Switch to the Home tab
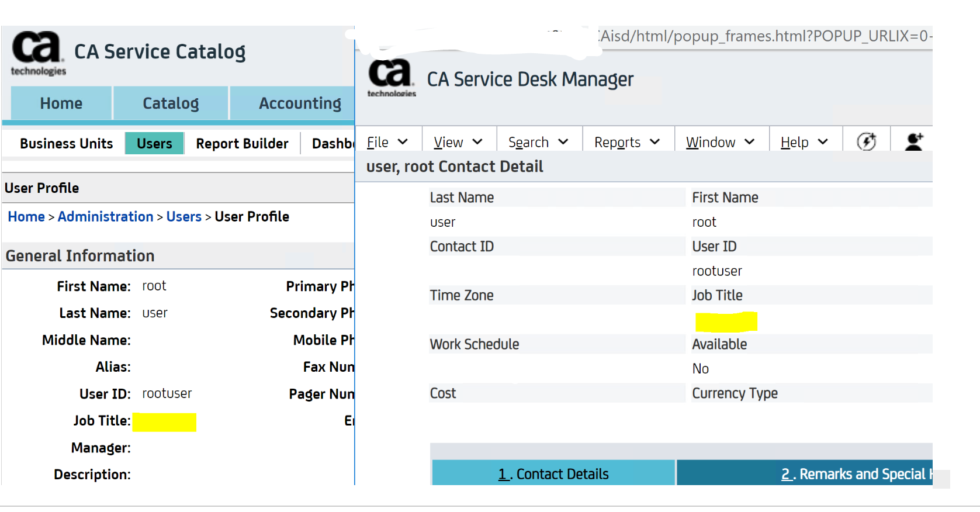Viewport: 980px width, 512px height. point(61,103)
